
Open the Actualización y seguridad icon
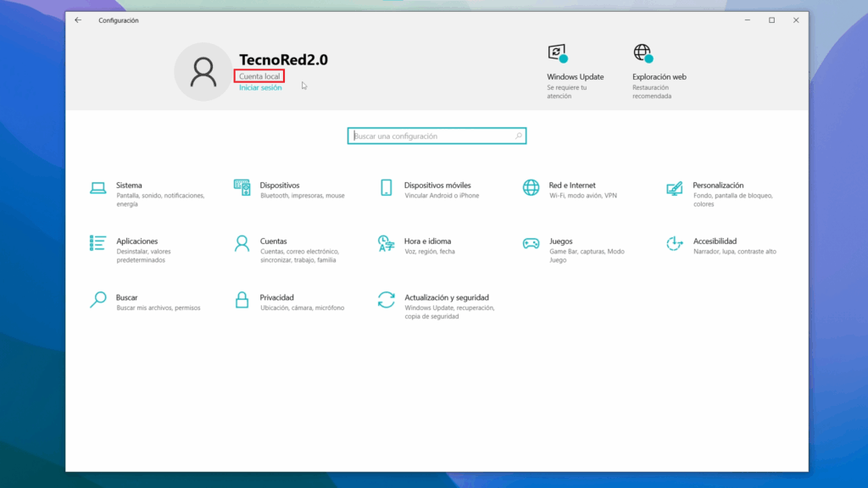click(387, 300)
